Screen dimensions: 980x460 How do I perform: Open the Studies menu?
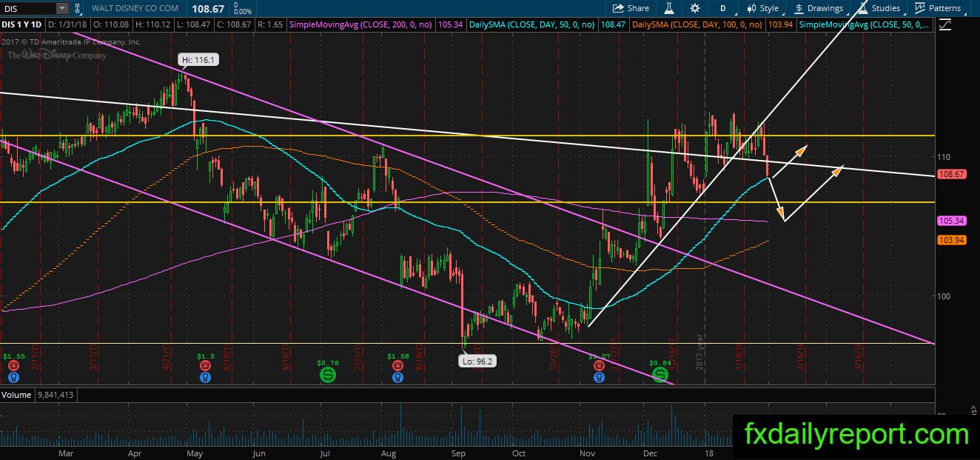(x=879, y=8)
